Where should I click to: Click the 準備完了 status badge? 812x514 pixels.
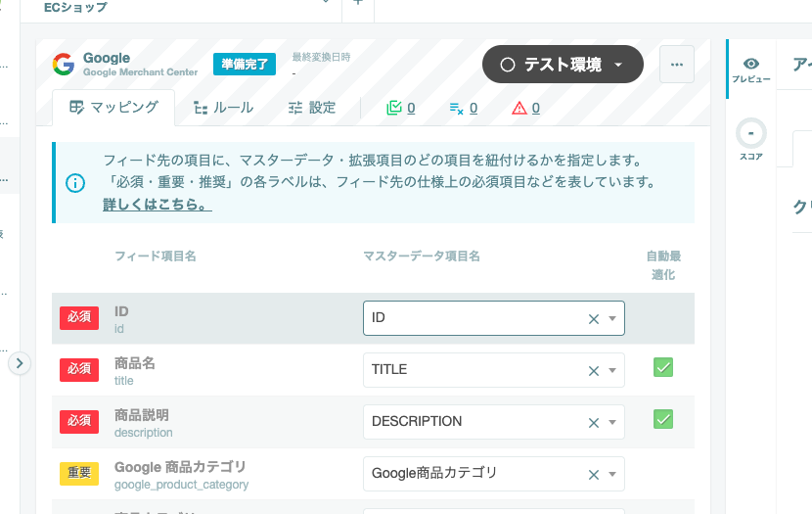click(x=245, y=65)
